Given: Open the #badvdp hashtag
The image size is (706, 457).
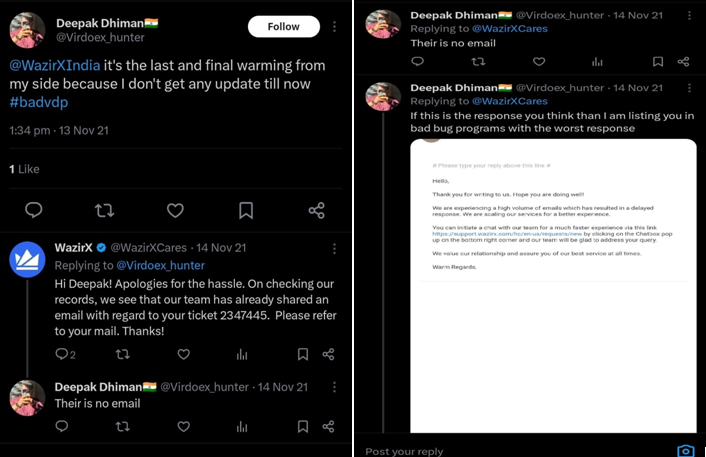Looking at the screenshot, I should [x=39, y=102].
